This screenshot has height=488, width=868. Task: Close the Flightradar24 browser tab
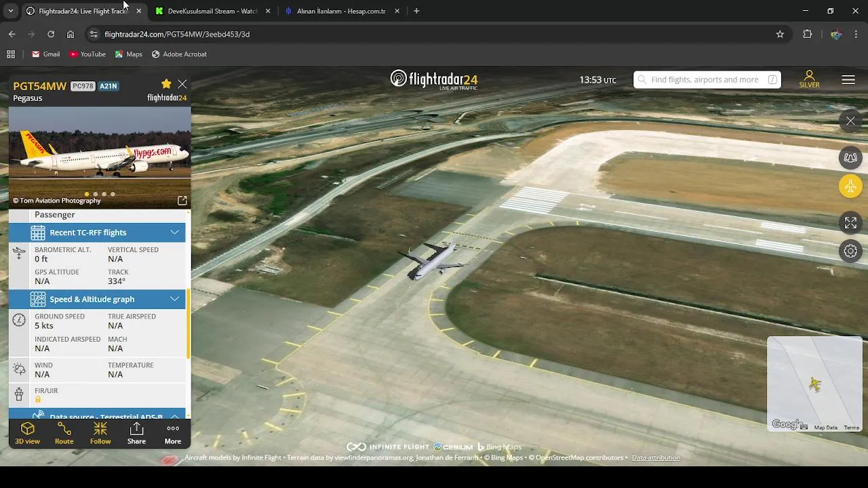click(x=139, y=11)
